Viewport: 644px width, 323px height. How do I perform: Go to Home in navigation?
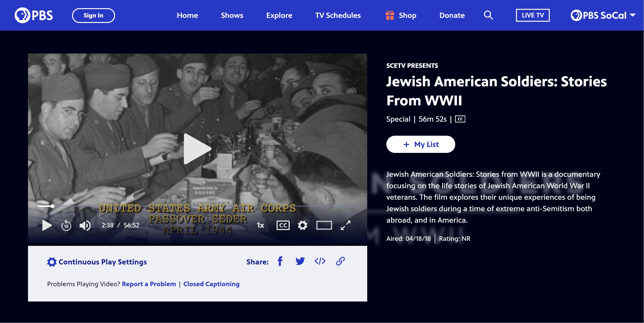click(187, 15)
